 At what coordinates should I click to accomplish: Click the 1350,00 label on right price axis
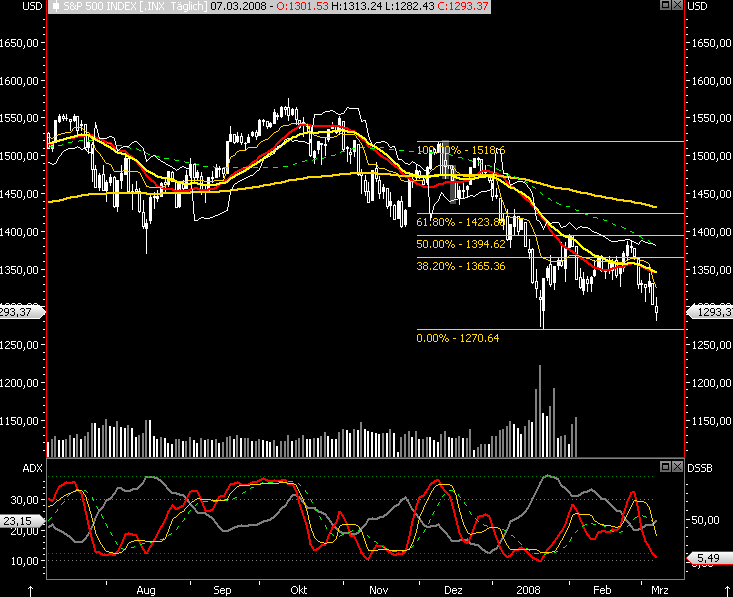click(x=711, y=270)
